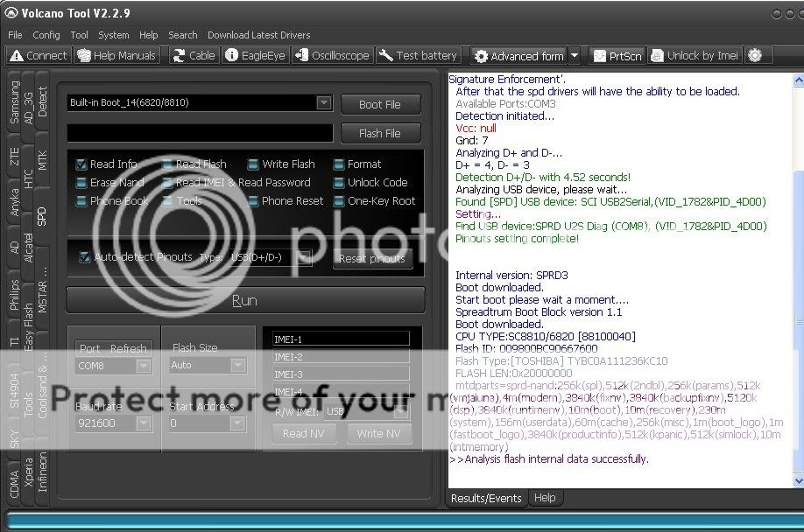This screenshot has height=532, width=804.
Task: Enable Erase Nand option
Action: [x=81, y=183]
